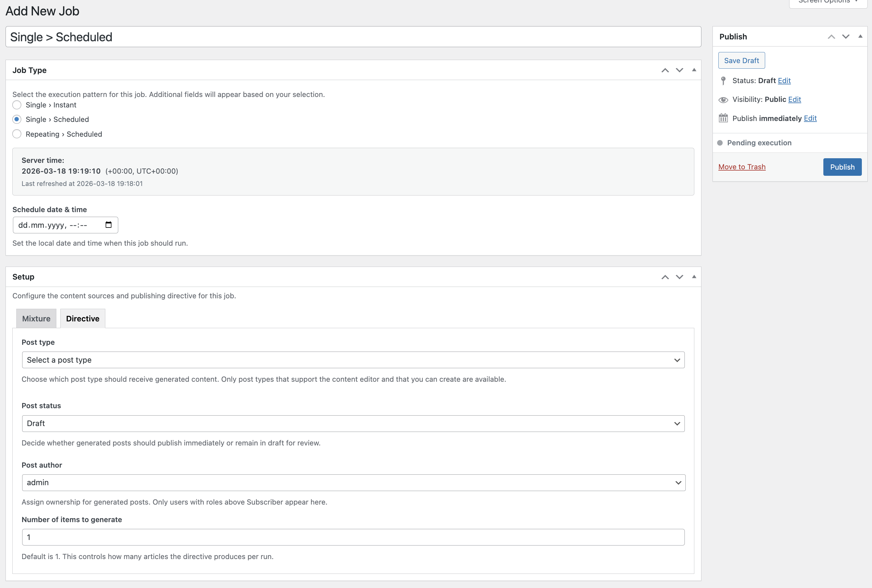The image size is (872, 588).
Task: Open the Screen Options panel
Action: tap(827, 2)
